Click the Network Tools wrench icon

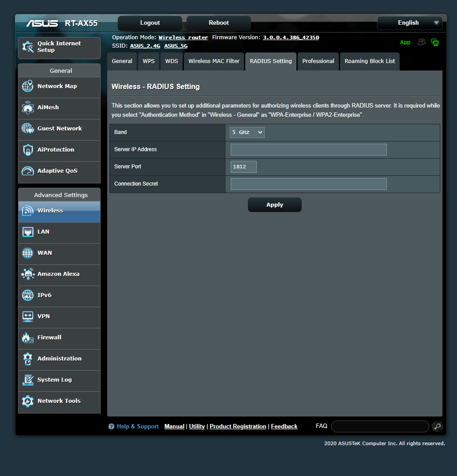(x=28, y=401)
